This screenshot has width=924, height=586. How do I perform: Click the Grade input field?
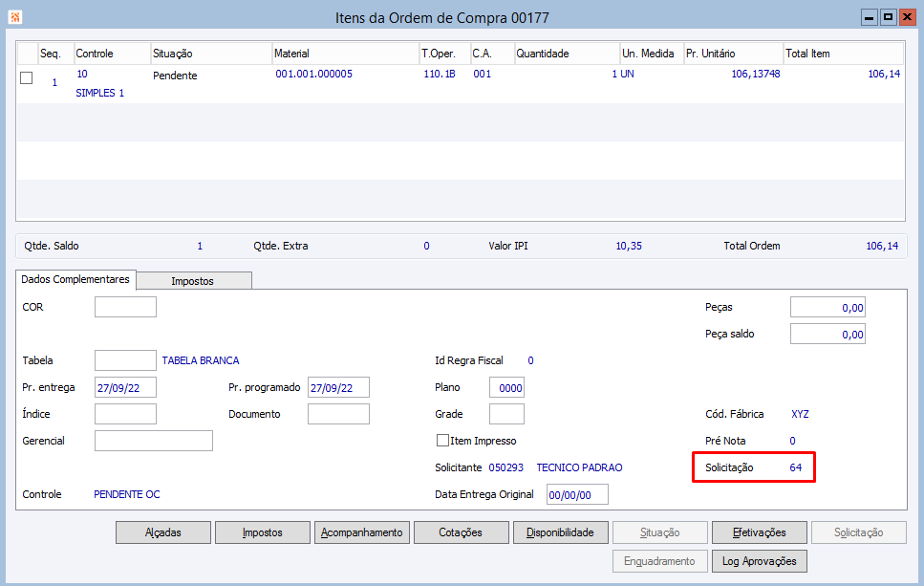pos(506,414)
